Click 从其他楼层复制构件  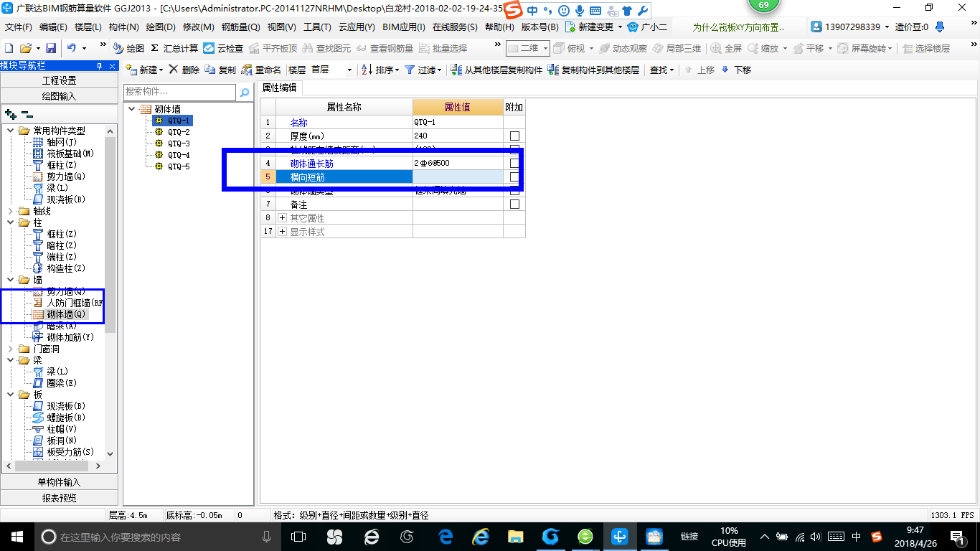pos(496,70)
